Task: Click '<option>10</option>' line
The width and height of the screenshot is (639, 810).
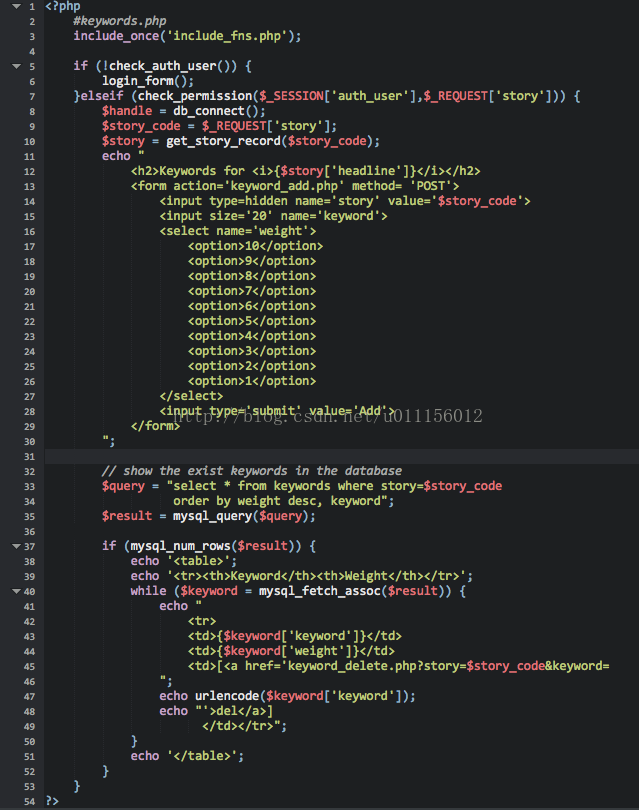Action: click(256, 246)
